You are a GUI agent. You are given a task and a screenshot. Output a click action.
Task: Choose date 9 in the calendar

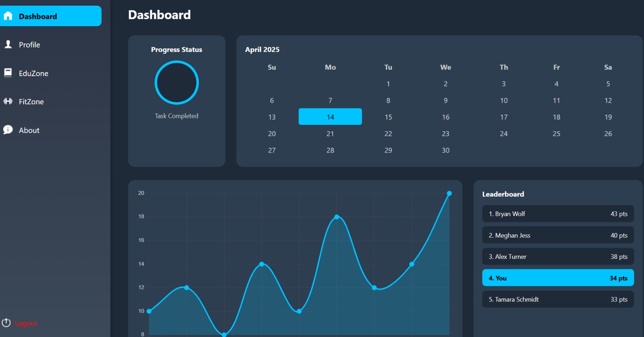click(x=446, y=100)
